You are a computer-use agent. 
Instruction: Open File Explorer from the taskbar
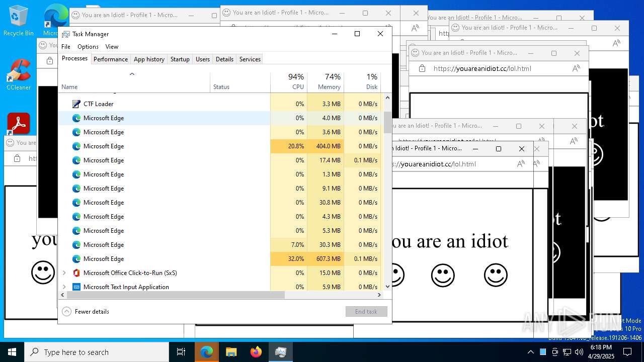(231, 352)
